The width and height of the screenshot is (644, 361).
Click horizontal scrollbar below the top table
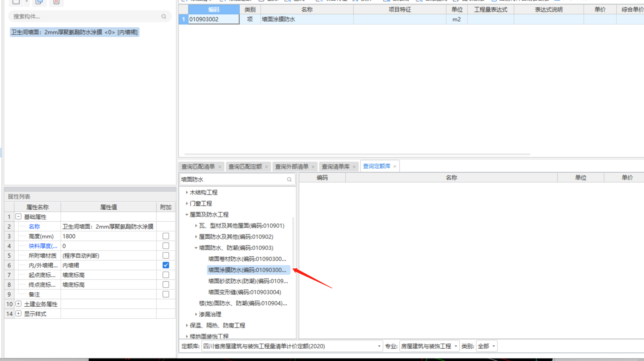click(x=357, y=154)
